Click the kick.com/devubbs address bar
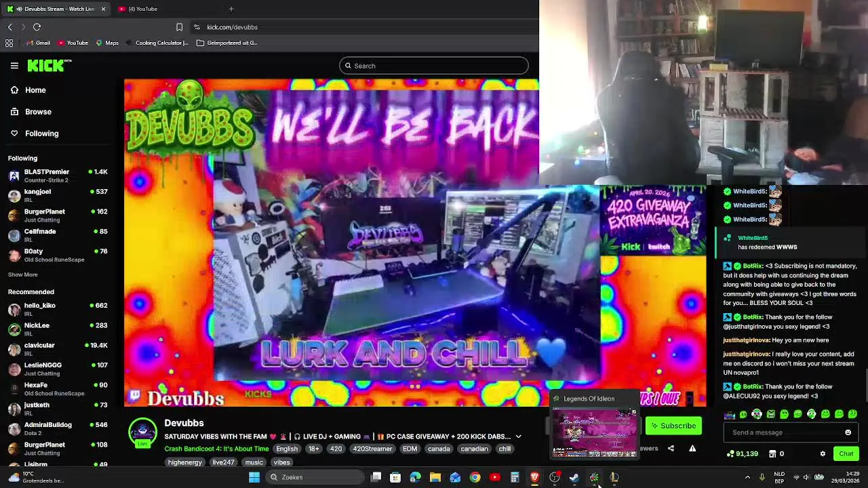Screen dimensions: 868x488 click(x=232, y=27)
